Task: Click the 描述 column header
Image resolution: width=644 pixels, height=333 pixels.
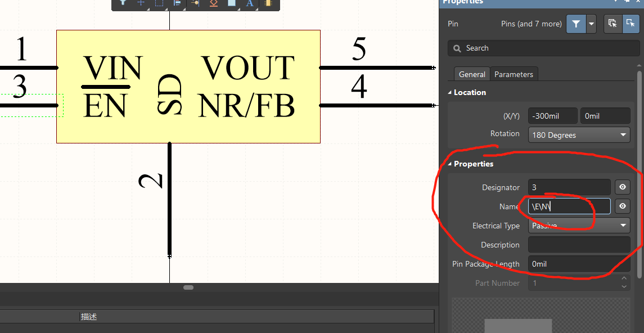Action: (89, 317)
